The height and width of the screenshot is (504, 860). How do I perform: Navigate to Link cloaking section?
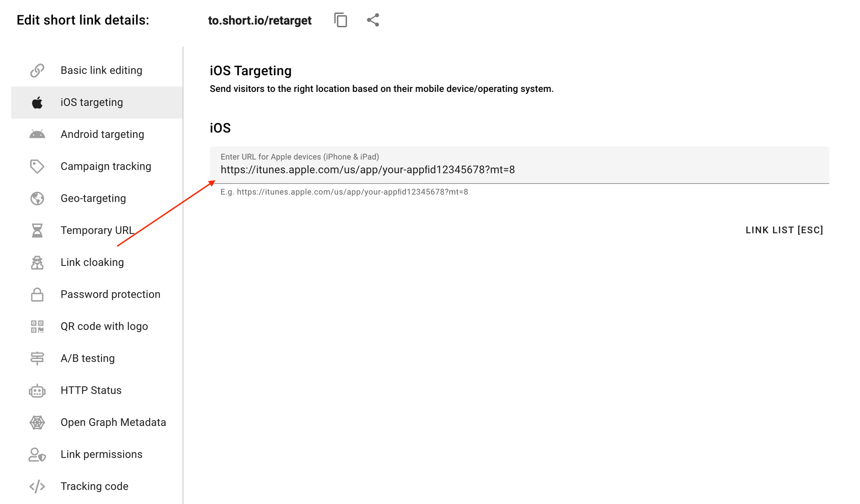(x=92, y=262)
